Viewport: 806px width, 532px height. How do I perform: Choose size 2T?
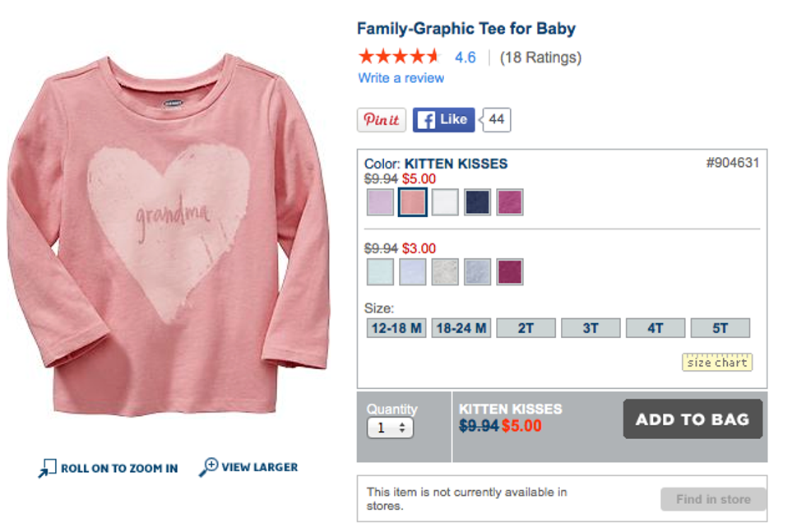click(x=526, y=329)
